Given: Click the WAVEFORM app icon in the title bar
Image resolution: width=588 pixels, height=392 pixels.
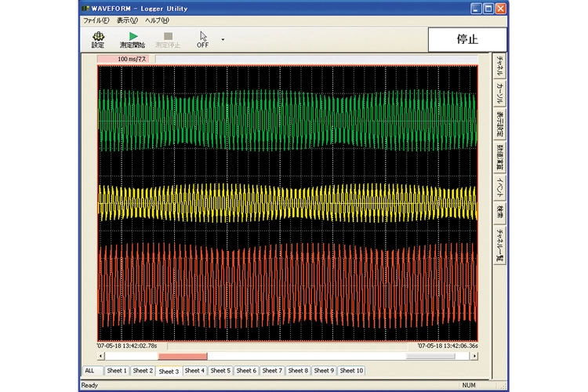Looking at the screenshot, I should 86,9.
